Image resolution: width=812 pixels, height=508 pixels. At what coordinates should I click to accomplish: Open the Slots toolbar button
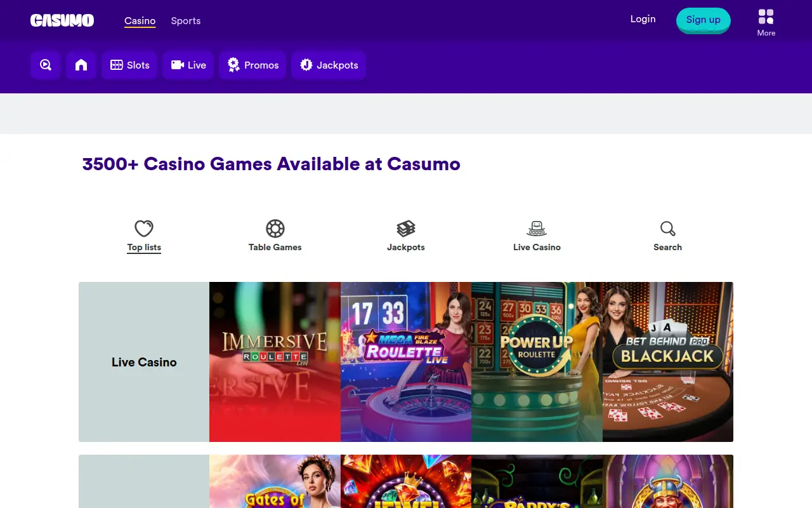(129, 65)
